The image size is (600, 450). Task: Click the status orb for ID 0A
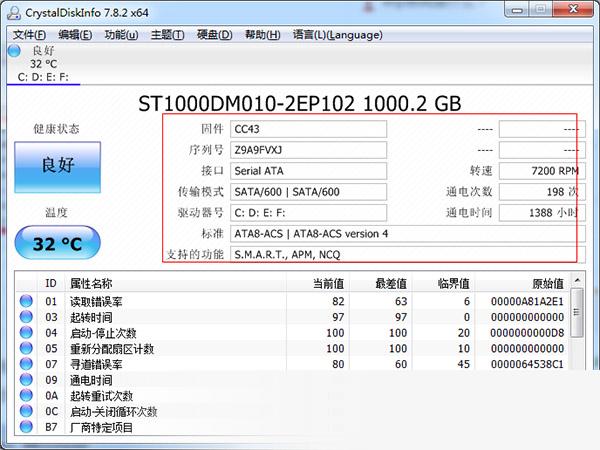(x=26, y=395)
